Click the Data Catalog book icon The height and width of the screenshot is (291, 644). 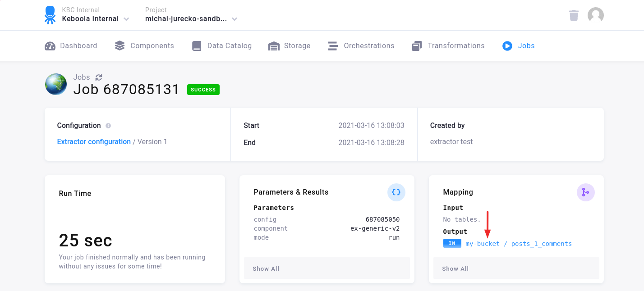coord(196,46)
